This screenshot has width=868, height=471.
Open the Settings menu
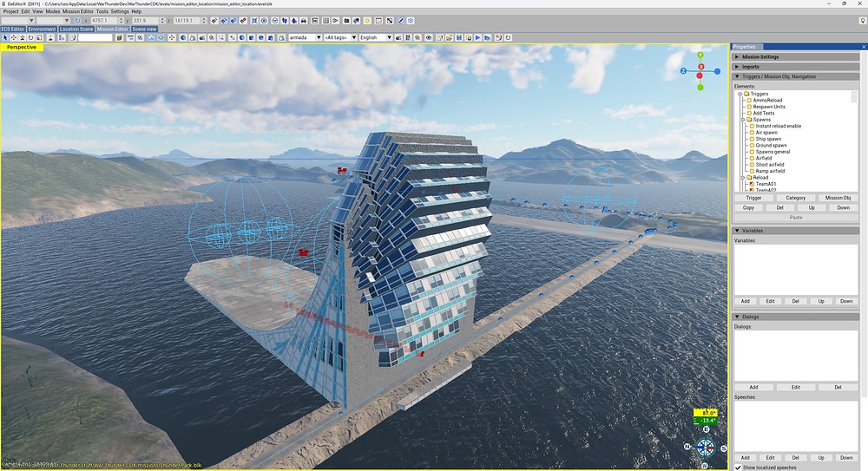coord(120,11)
